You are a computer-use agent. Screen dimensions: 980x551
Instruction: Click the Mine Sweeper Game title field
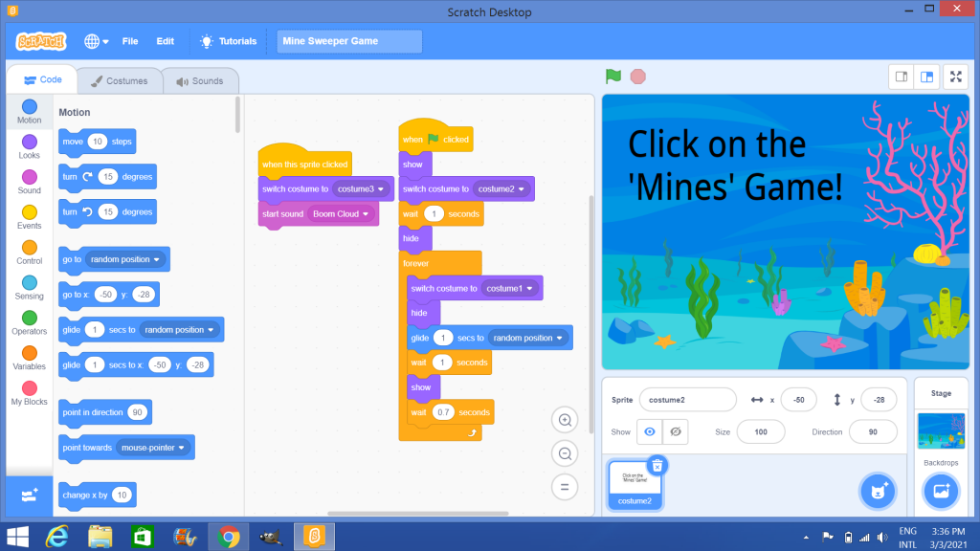(349, 41)
